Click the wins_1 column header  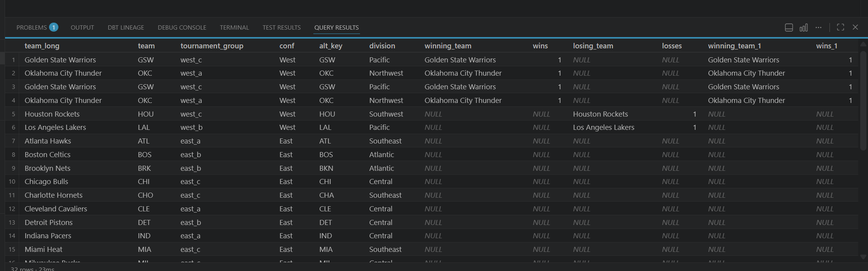click(827, 46)
